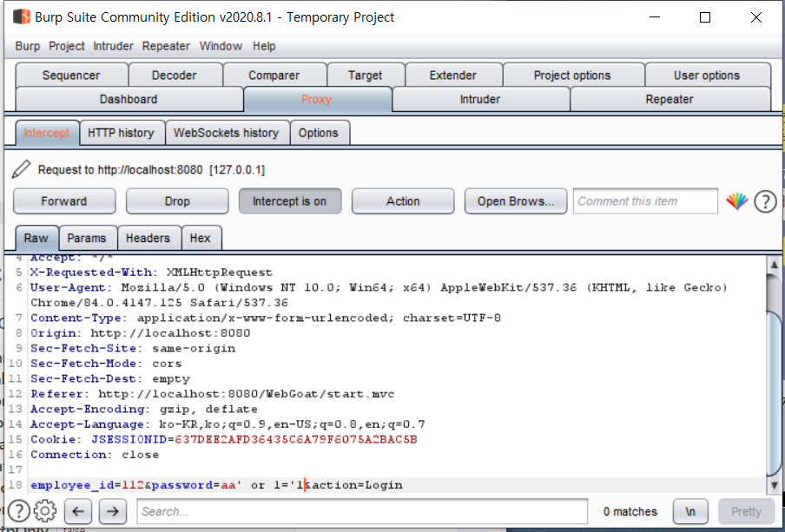Image resolution: width=785 pixels, height=532 pixels.
Task: Switch to the Extender tab
Action: [452, 76]
